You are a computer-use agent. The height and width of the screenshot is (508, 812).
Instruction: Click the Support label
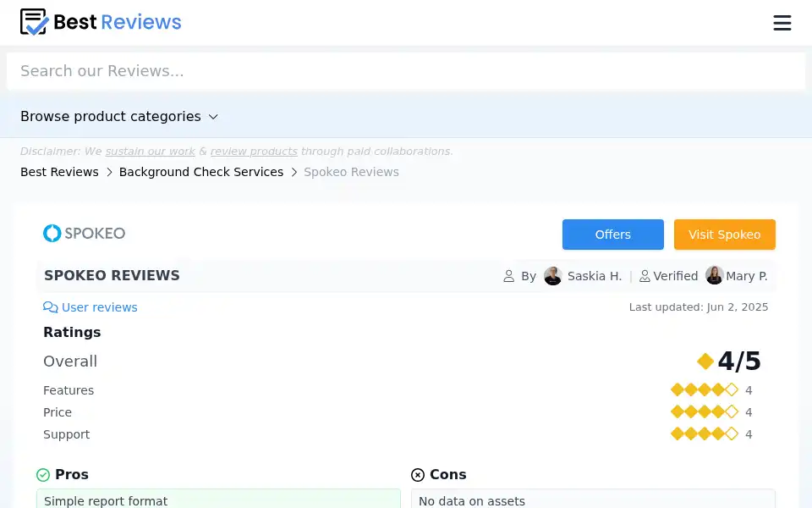tap(66, 434)
